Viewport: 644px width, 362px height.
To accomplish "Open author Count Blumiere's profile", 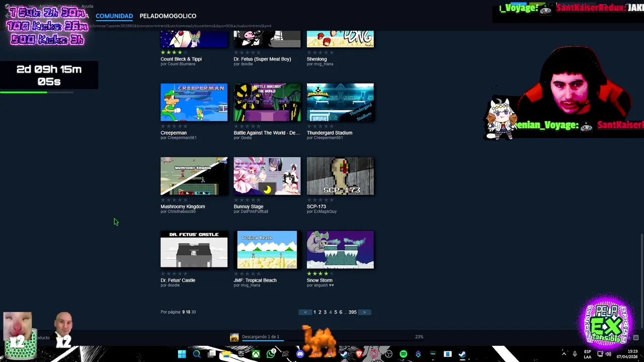I will tap(180, 64).
